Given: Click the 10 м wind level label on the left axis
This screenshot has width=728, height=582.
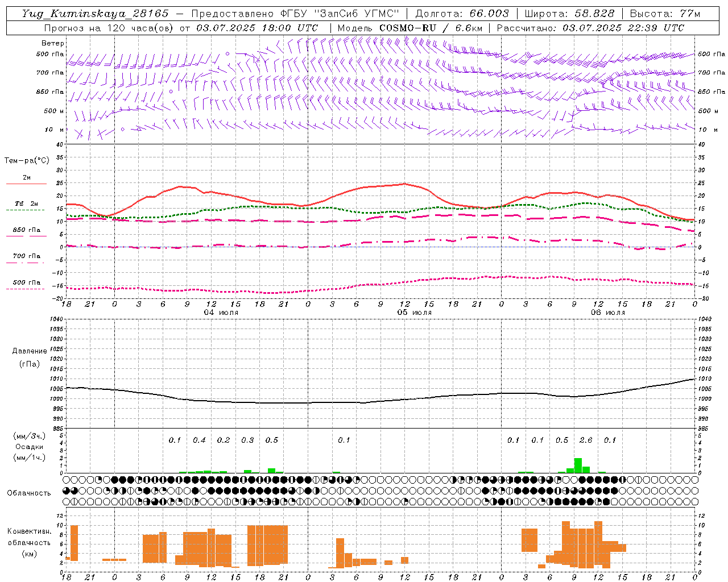Looking at the screenshot, I should point(54,130).
